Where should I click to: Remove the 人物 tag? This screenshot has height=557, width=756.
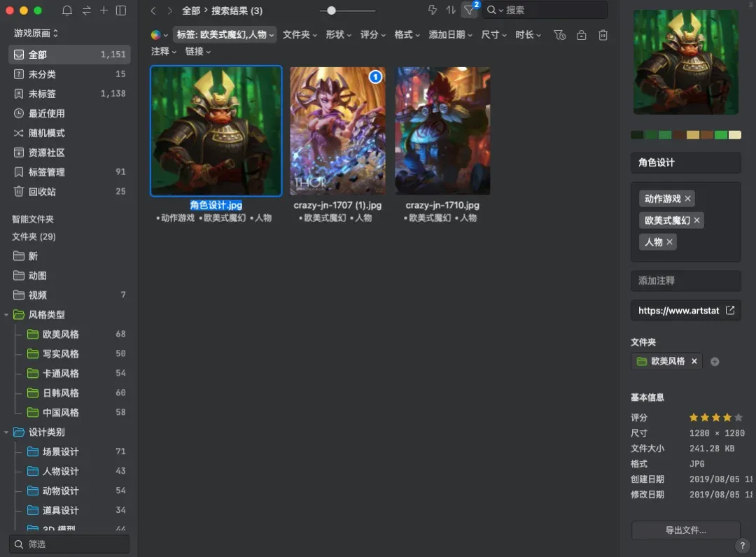tap(669, 242)
